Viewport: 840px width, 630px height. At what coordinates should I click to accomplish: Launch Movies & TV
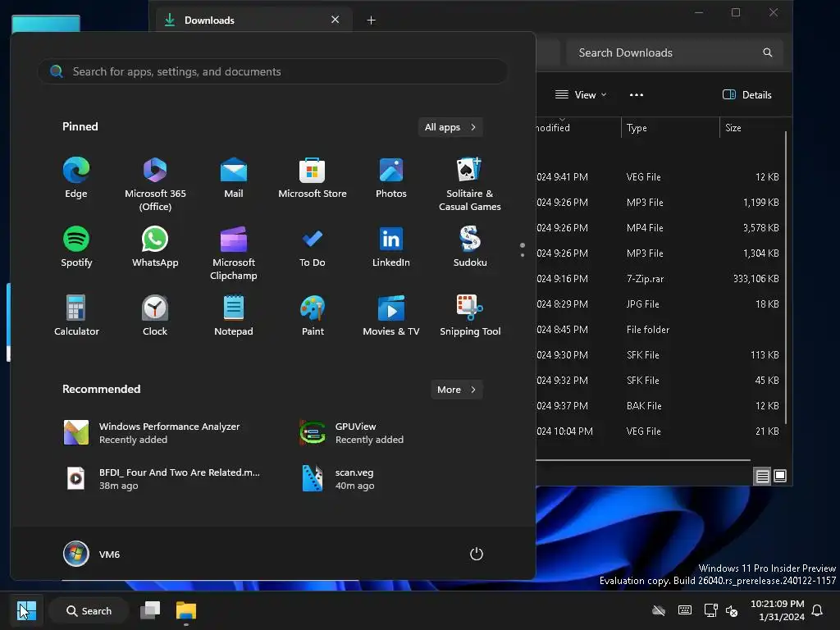pos(391,316)
